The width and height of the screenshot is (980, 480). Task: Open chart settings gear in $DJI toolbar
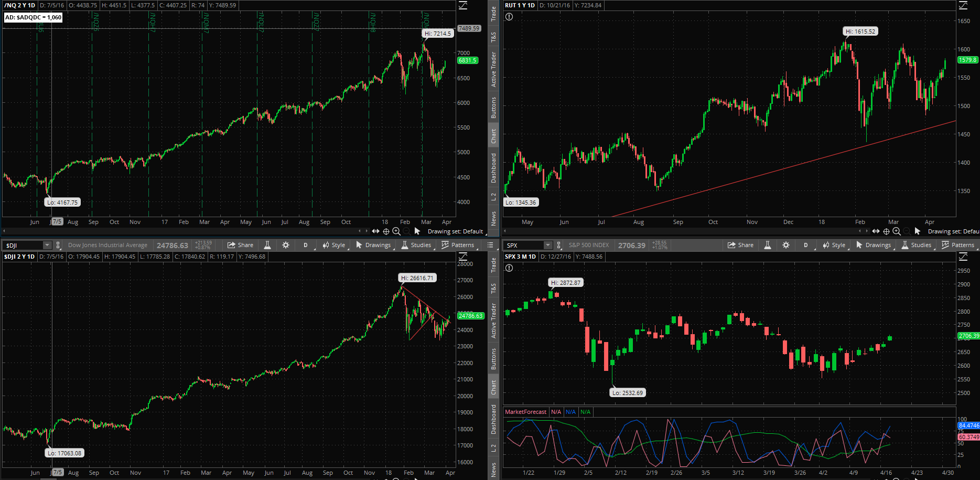point(286,245)
